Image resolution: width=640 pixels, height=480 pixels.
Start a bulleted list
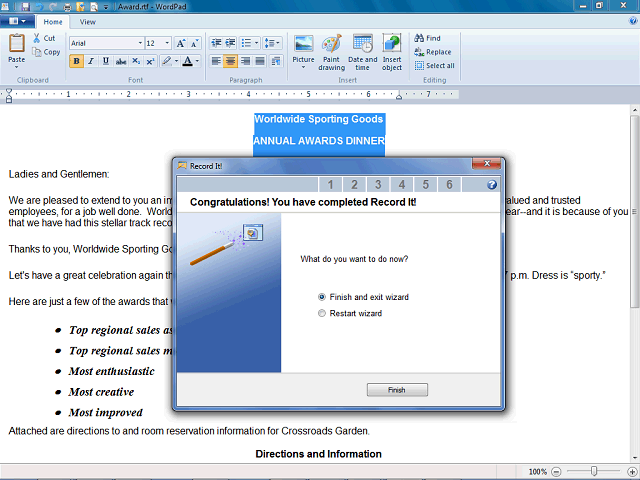246,43
